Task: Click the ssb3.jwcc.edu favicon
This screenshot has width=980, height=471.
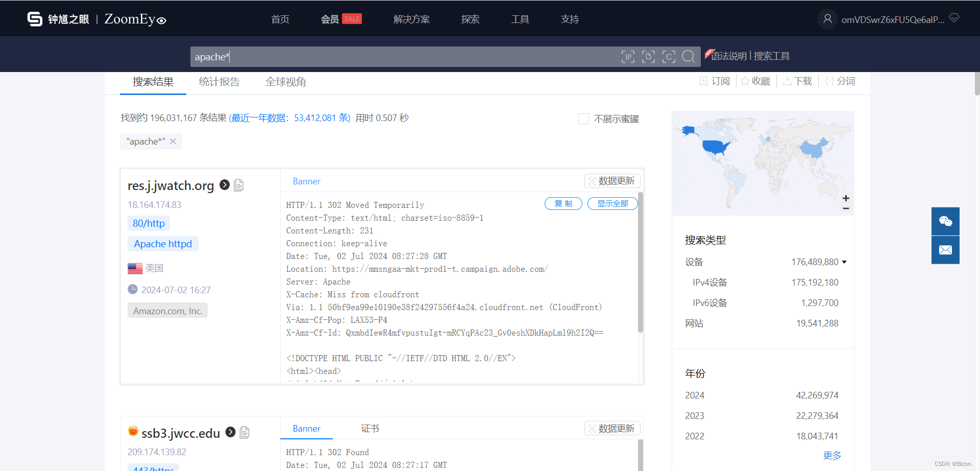Action: [x=133, y=431]
